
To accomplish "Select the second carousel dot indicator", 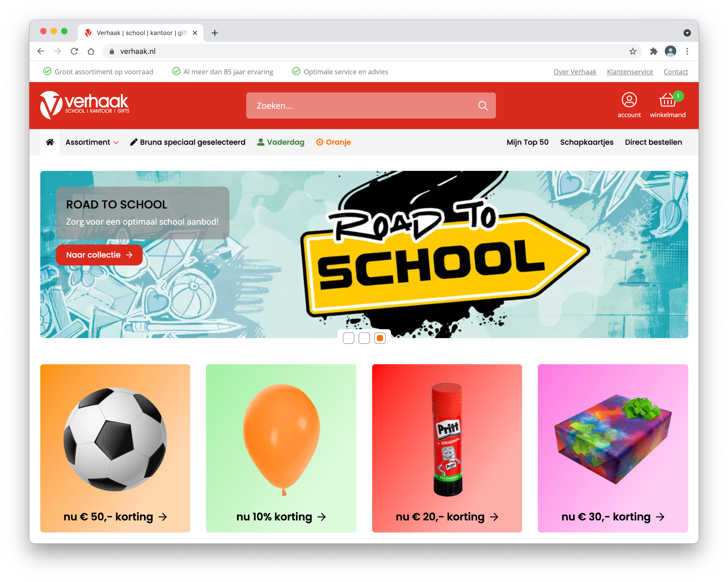I will click(364, 338).
